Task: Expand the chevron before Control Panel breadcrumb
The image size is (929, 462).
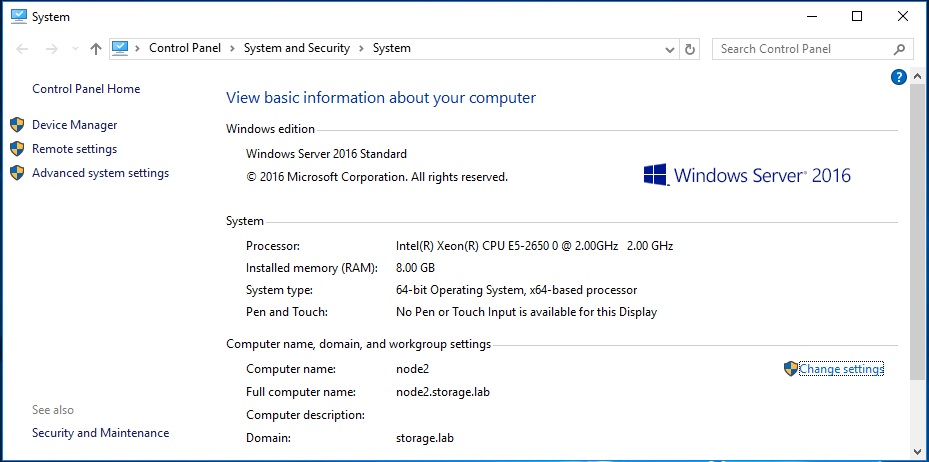Action: click(x=137, y=49)
